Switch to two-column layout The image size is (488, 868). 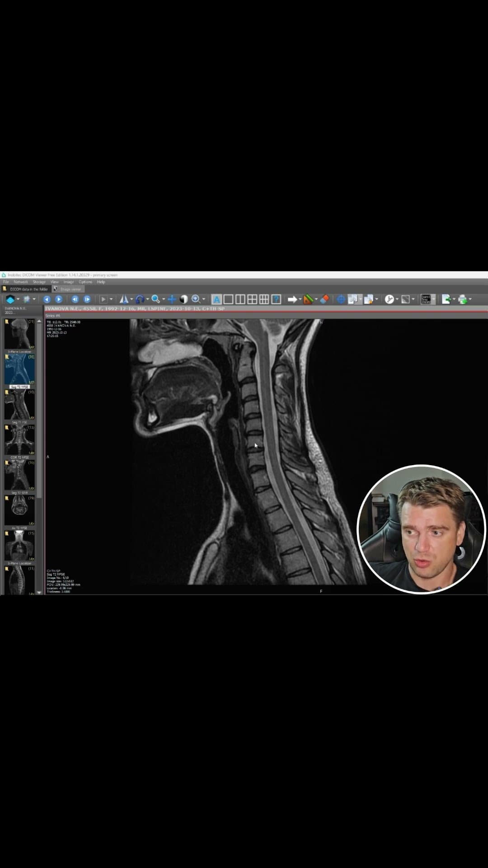pos(240,299)
